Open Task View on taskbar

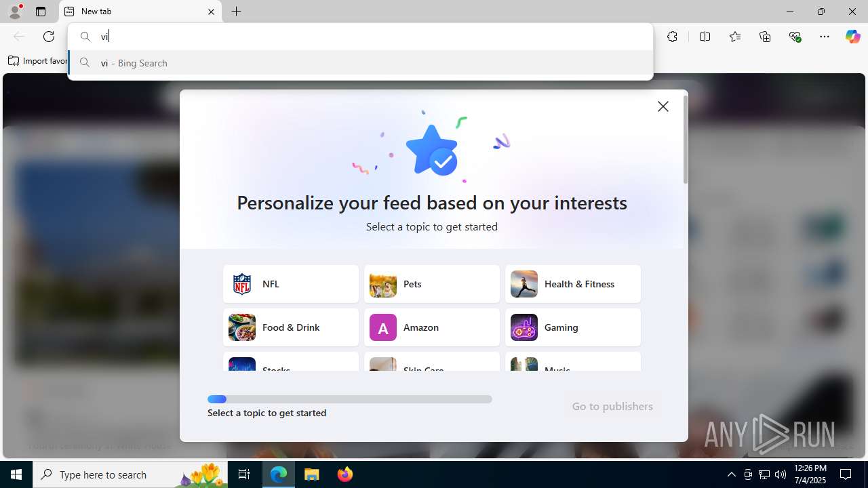coord(244,474)
